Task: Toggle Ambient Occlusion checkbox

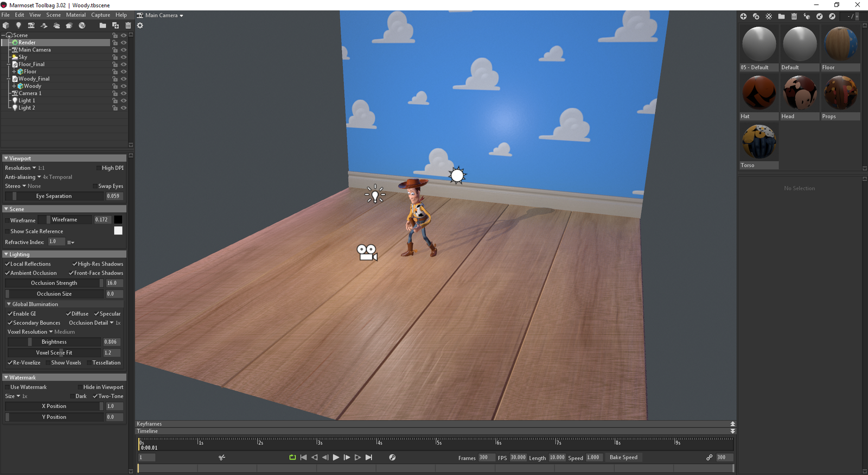Action: pyautogui.click(x=8, y=273)
